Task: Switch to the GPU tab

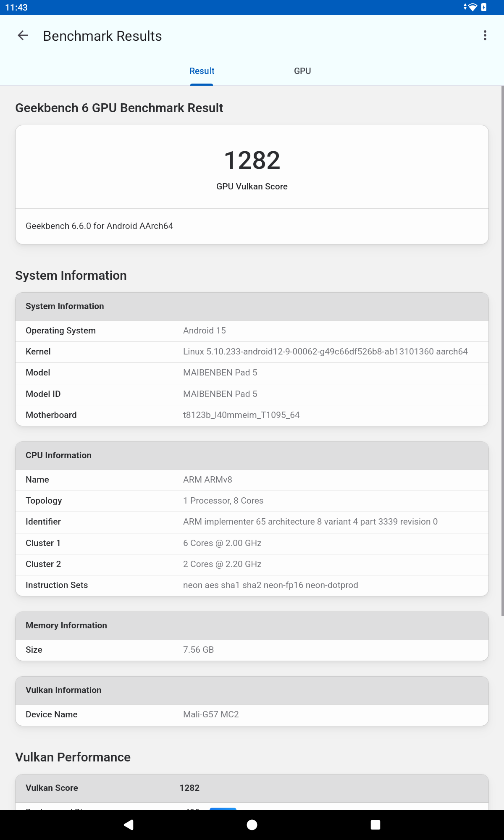Action: [302, 71]
